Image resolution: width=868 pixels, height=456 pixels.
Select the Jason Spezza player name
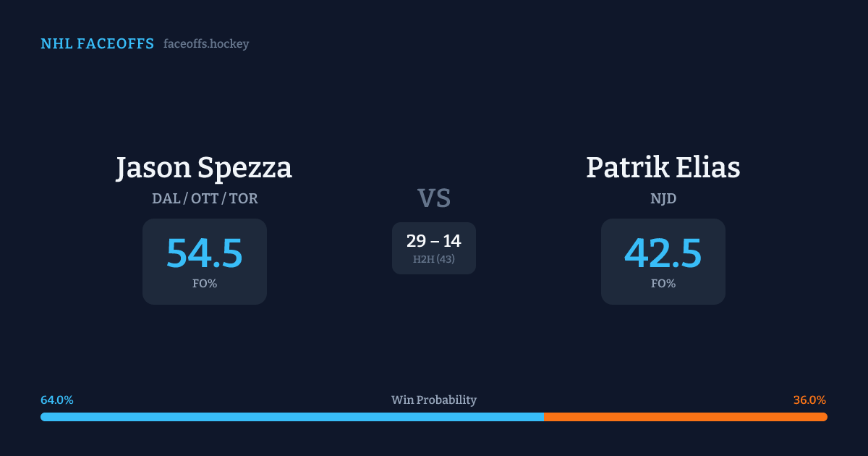point(204,168)
